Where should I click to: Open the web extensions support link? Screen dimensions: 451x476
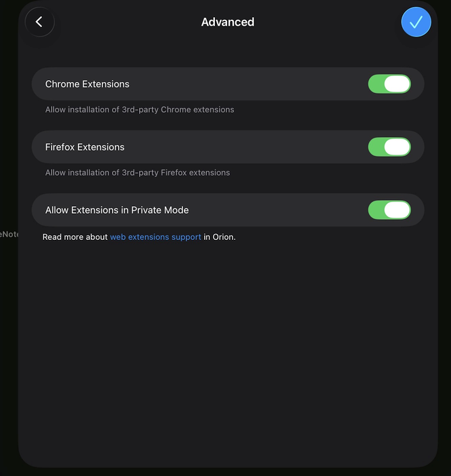(155, 237)
